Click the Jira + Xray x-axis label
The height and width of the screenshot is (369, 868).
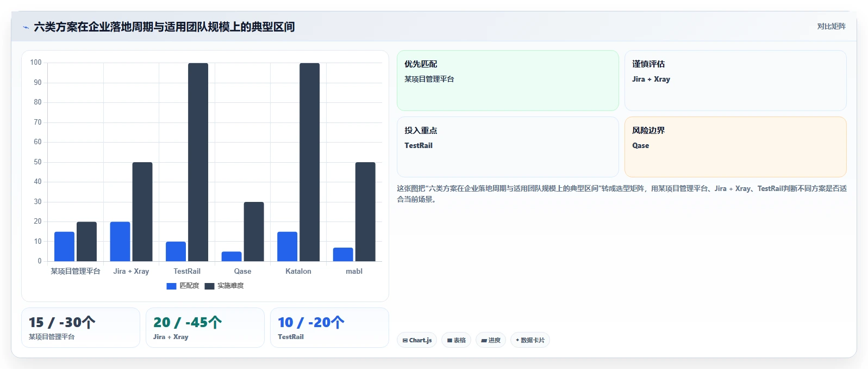click(131, 271)
